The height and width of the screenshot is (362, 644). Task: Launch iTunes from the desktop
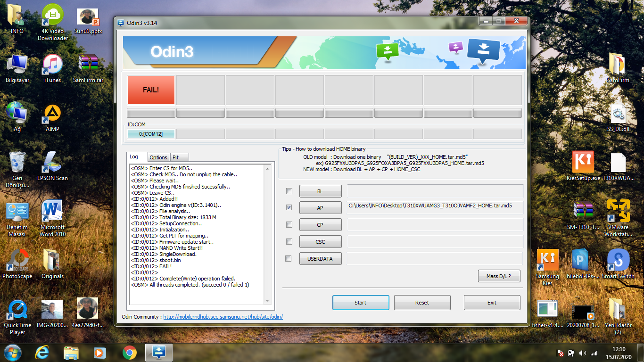(x=52, y=68)
